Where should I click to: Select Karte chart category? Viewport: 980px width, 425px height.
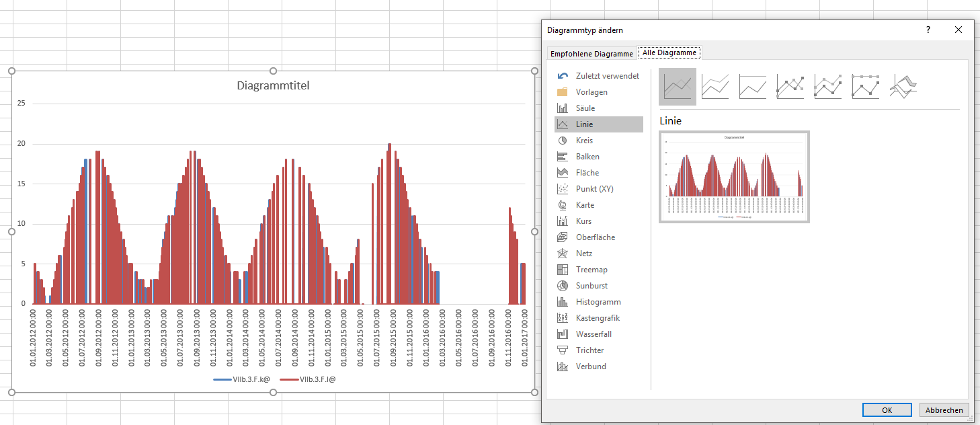(599, 205)
